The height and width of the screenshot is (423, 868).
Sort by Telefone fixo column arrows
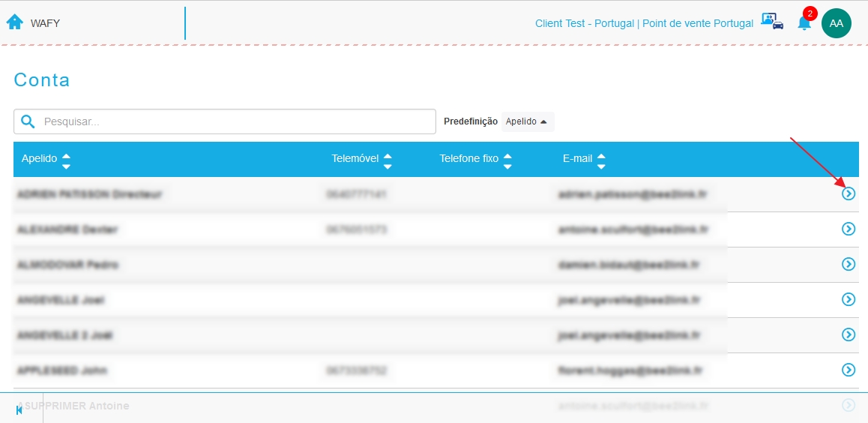pos(507,161)
